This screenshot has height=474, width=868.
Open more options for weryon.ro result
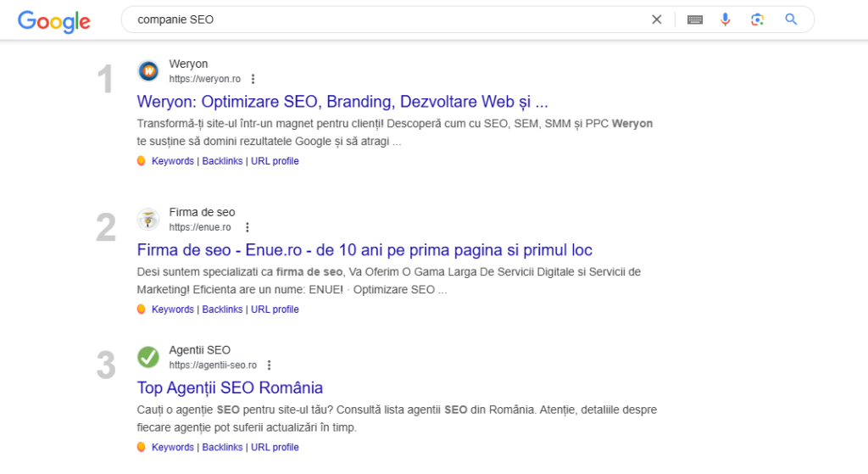[253, 79]
